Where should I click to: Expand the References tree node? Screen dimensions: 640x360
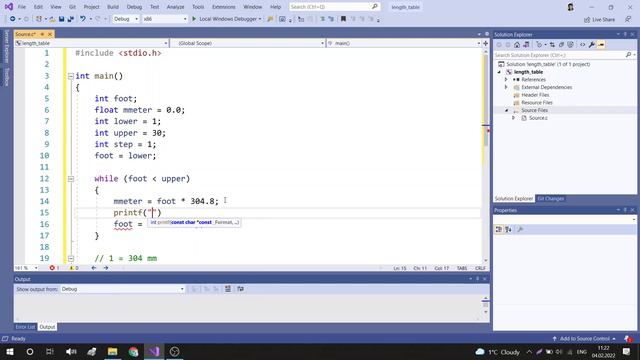pyautogui.click(x=506, y=80)
